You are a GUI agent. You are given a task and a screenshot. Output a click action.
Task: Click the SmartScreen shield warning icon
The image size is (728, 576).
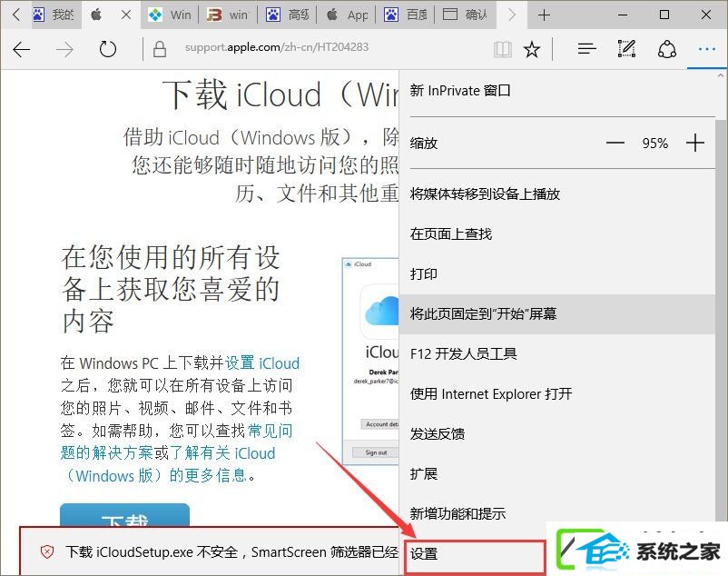[47, 551]
